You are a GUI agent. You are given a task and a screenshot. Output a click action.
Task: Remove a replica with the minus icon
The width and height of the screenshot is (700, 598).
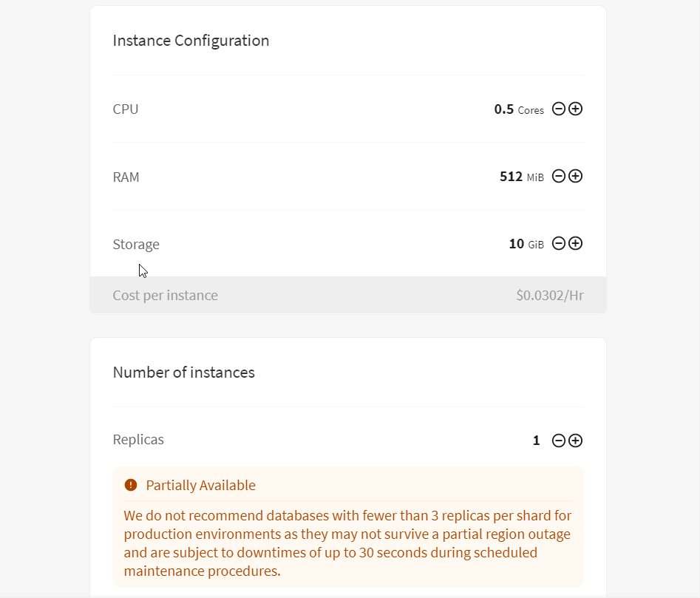point(559,441)
